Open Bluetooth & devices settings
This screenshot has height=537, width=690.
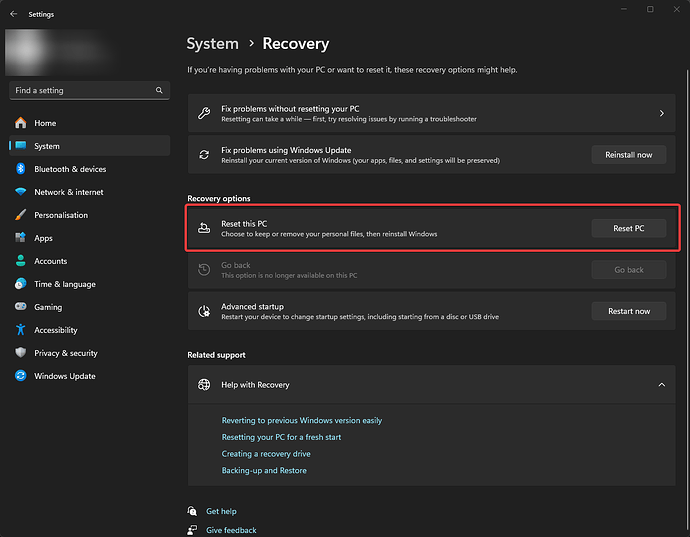[89, 169]
